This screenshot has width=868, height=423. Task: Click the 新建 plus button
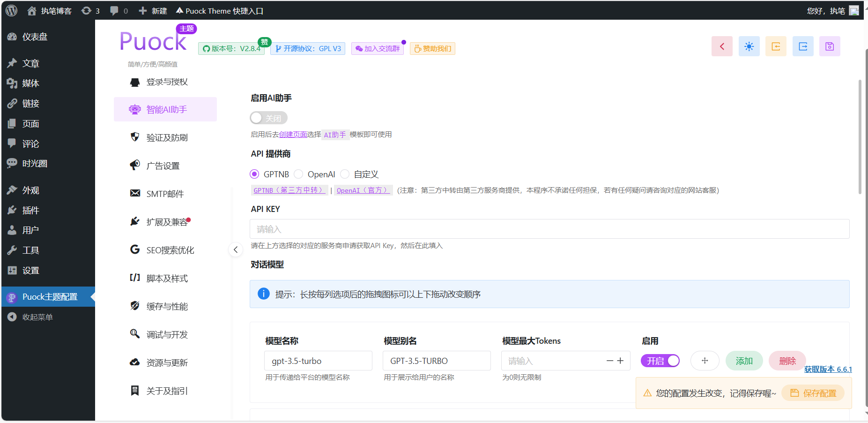click(153, 11)
